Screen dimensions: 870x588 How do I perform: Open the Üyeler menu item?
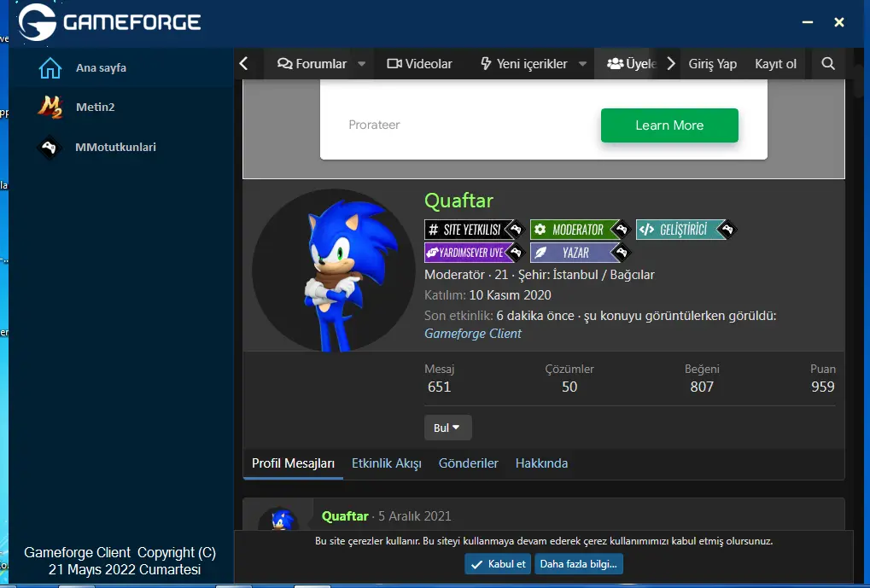point(632,64)
